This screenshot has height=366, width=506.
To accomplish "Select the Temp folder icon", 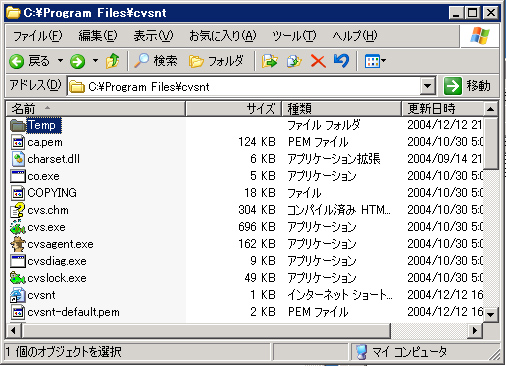I will 18,125.
